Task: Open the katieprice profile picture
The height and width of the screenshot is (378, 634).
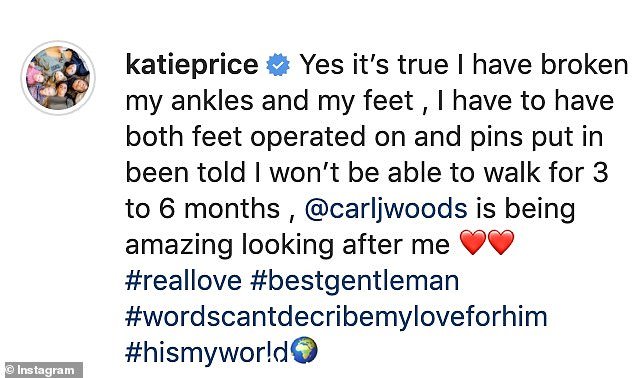Action: pyautogui.click(x=58, y=78)
